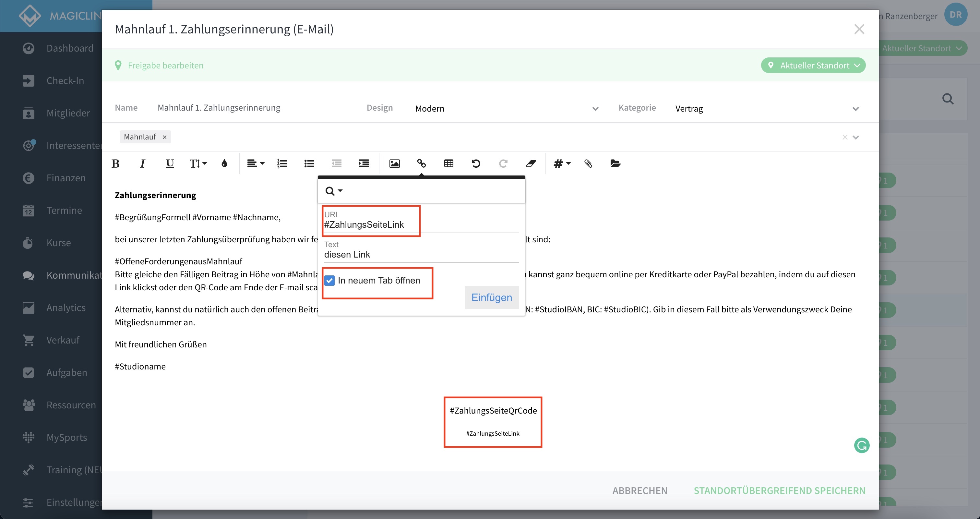
Task: Insert a numbered list
Action: point(282,163)
